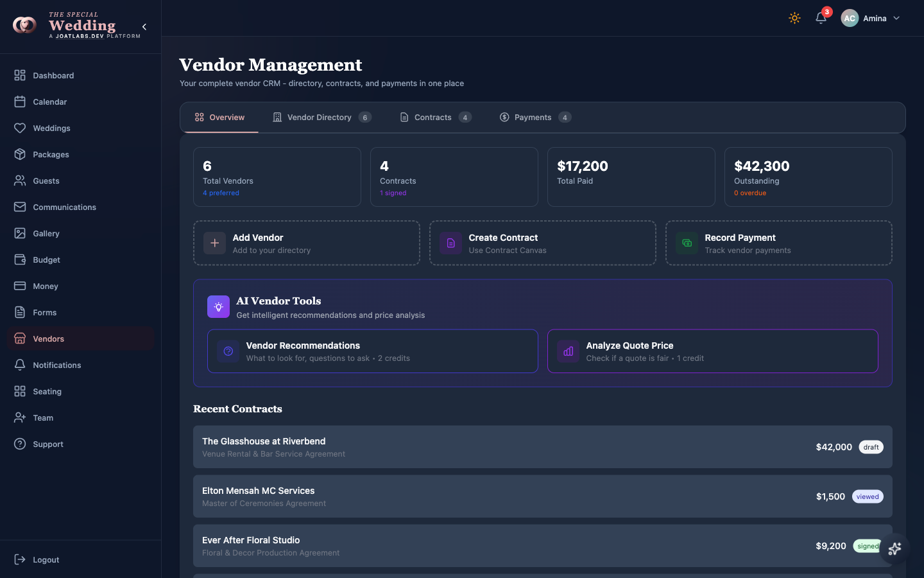Screen dimensions: 924x578
Task: Click the Record Payment cash icon
Action: 687,243
